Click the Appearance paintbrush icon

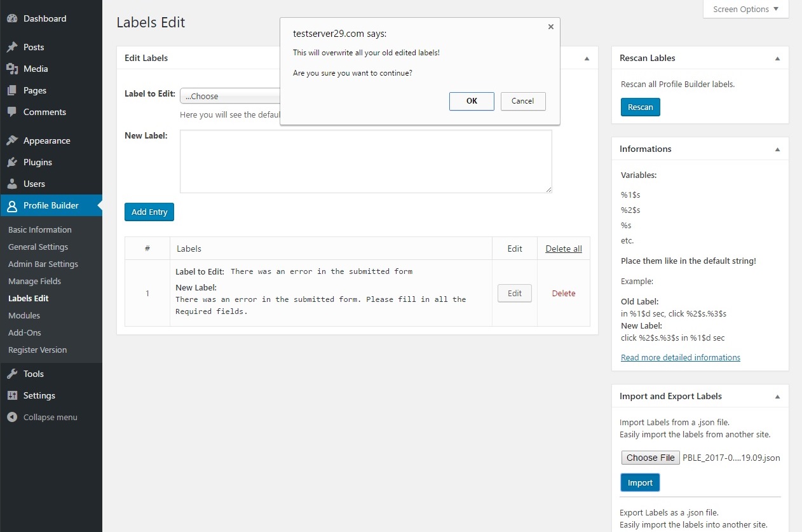(x=12, y=140)
